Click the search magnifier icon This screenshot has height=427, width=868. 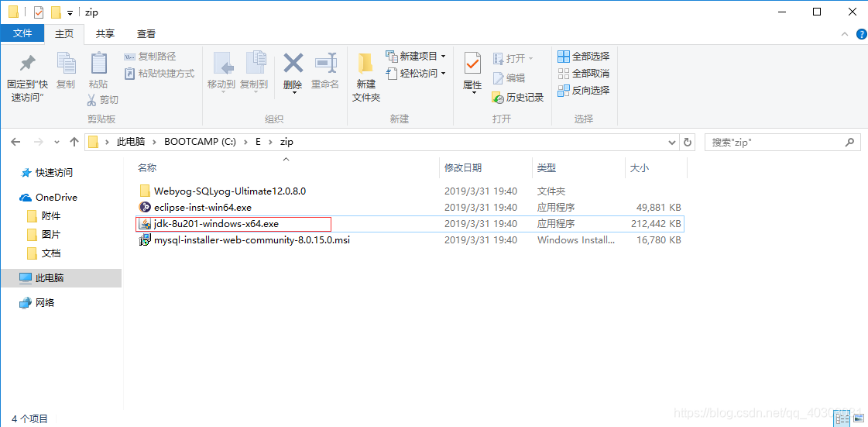849,143
